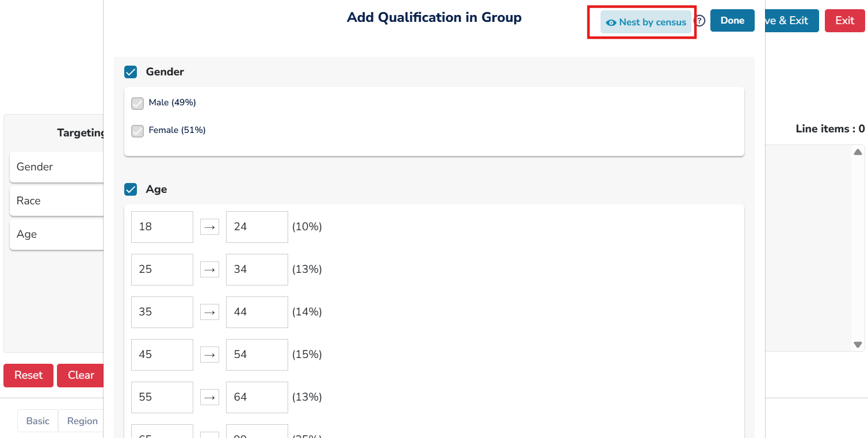868x438 pixels.
Task: Click the age range start field 18
Action: 162,227
